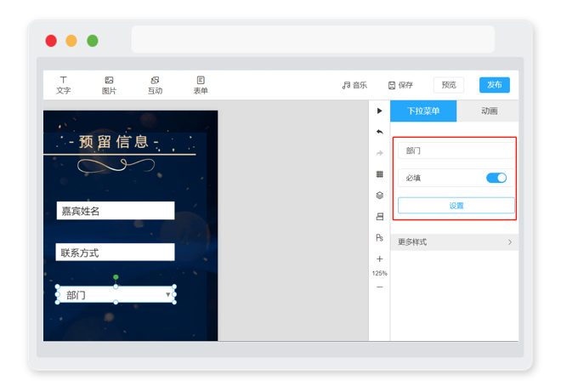The image size is (561, 392).
Task: Click the red close window button
Action: tap(51, 41)
